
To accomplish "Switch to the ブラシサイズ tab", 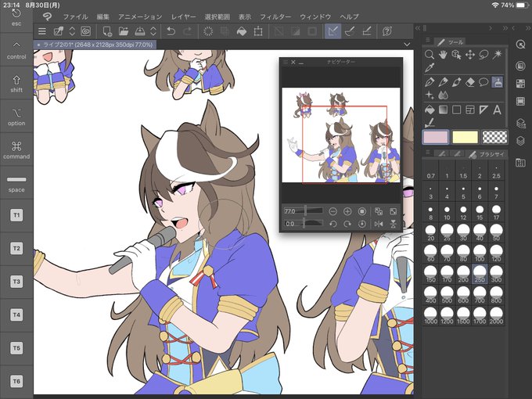I will (487, 154).
